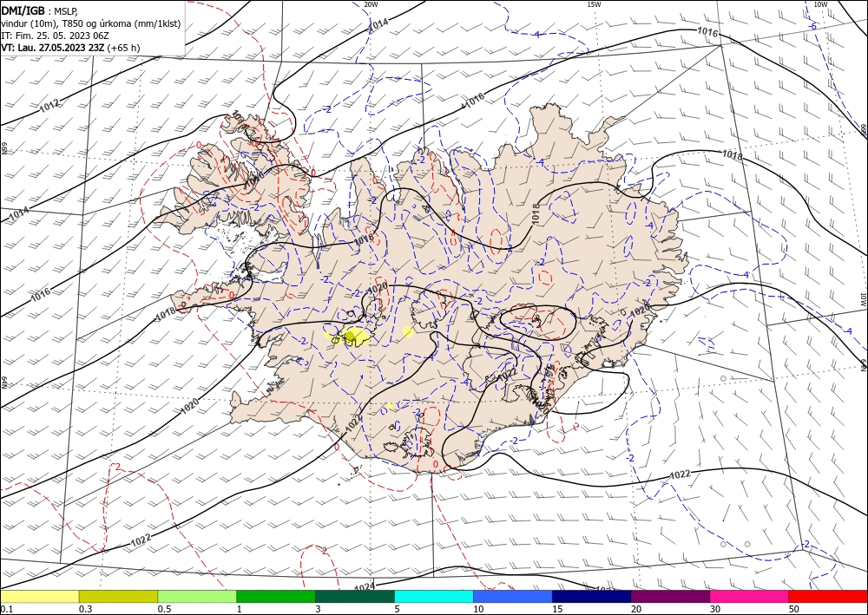Click the 'DMI/IGB : MSLP,' title text
The width and height of the screenshot is (868, 615).
click(x=40, y=10)
